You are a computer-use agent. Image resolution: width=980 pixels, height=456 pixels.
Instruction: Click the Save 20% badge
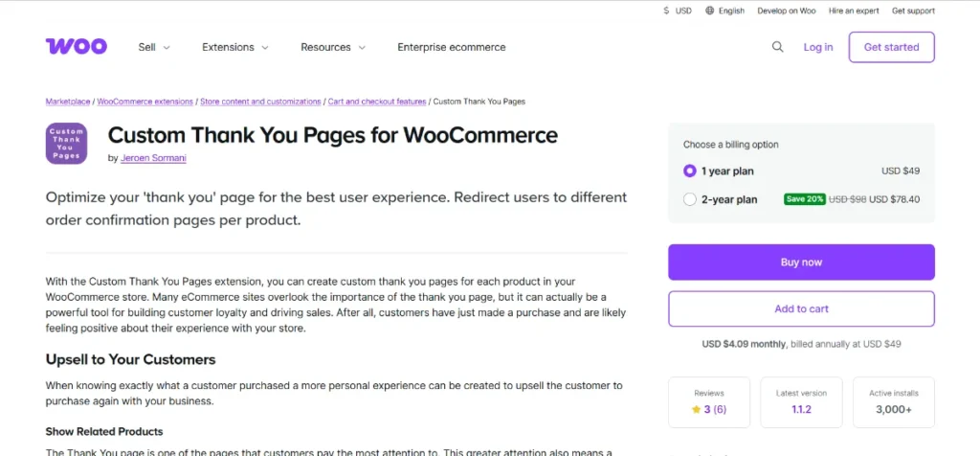pyautogui.click(x=803, y=199)
